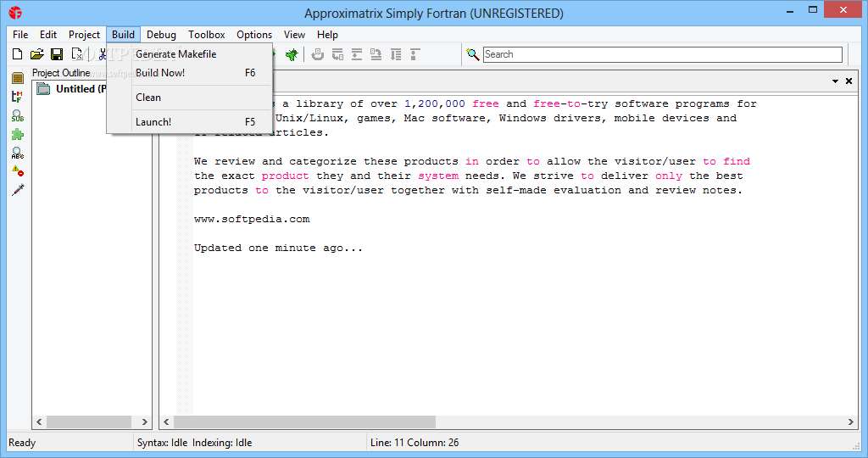Image resolution: width=868 pixels, height=458 pixels.
Task: Open the Project menu
Action: (x=84, y=34)
